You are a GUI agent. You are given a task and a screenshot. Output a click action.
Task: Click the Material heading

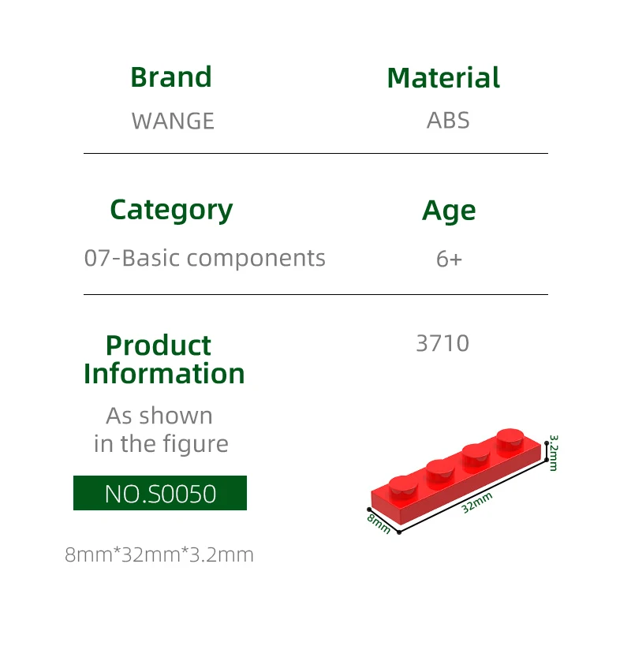443,77
